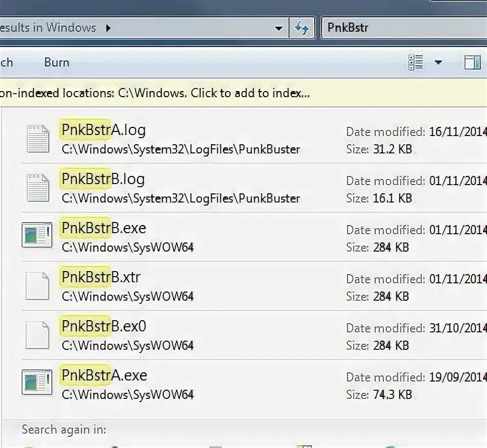Click the 'Results in Windows' breadcrumb
The height and width of the screenshot is (448, 487).
[48, 28]
